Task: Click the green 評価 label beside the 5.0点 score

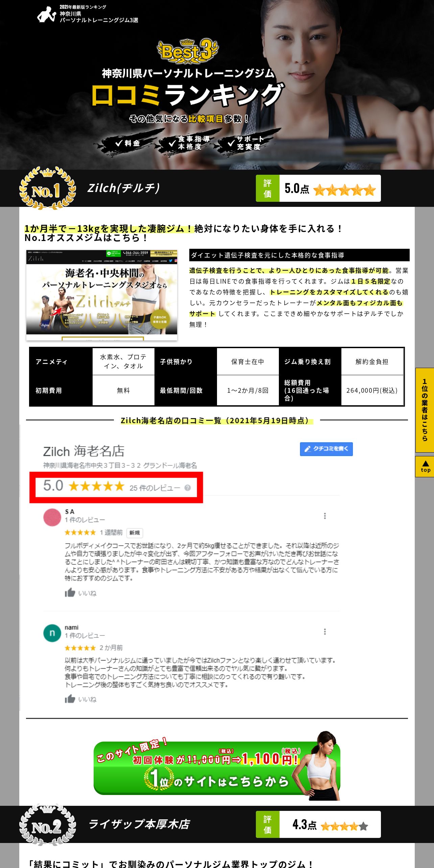Action: tap(267, 188)
